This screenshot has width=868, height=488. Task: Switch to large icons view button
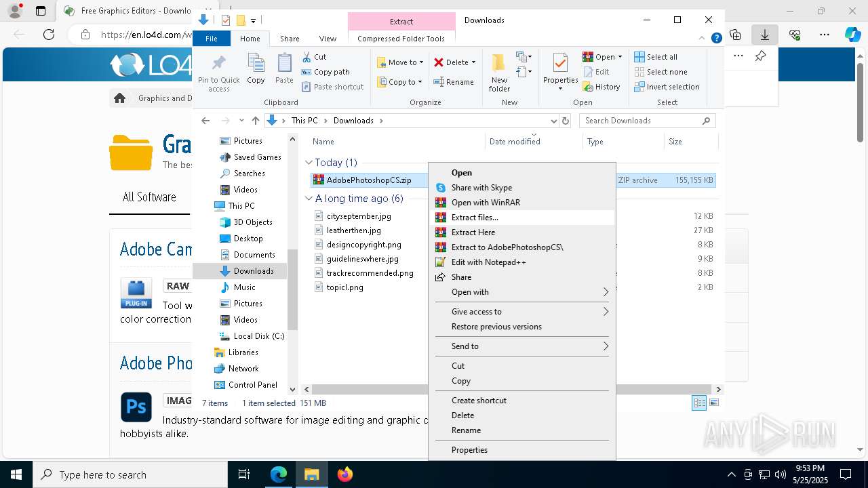pos(713,403)
